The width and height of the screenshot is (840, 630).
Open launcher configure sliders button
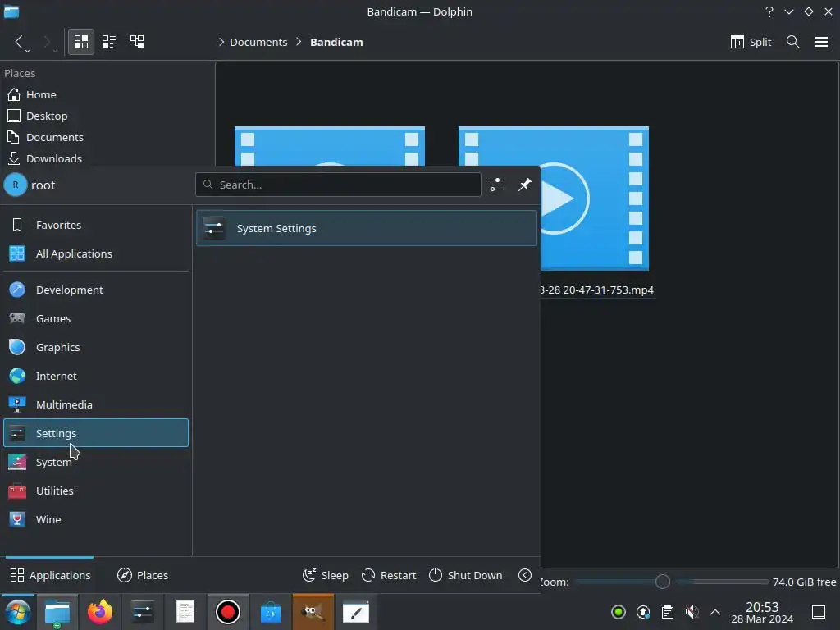(x=497, y=185)
